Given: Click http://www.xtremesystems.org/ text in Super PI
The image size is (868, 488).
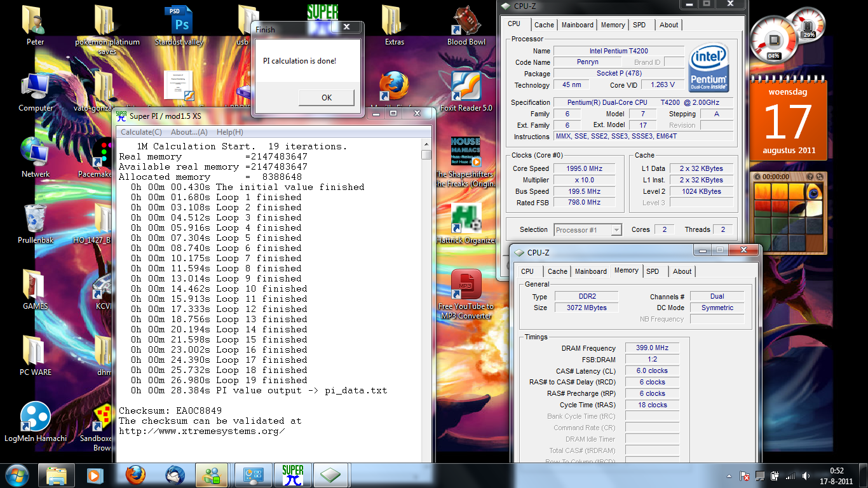Looking at the screenshot, I should pos(201,431).
